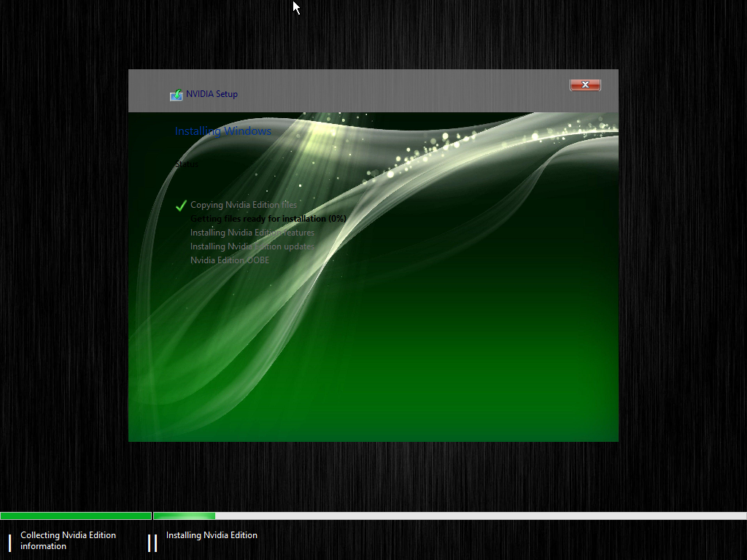The width and height of the screenshot is (747, 560).
Task: Click 'Installing Nvidia Edition updates' step
Action: pyautogui.click(x=252, y=246)
